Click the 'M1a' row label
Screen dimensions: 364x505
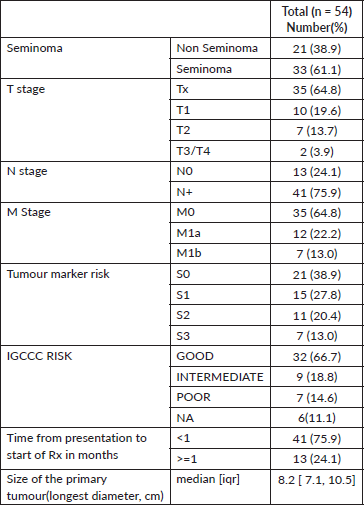(x=189, y=233)
